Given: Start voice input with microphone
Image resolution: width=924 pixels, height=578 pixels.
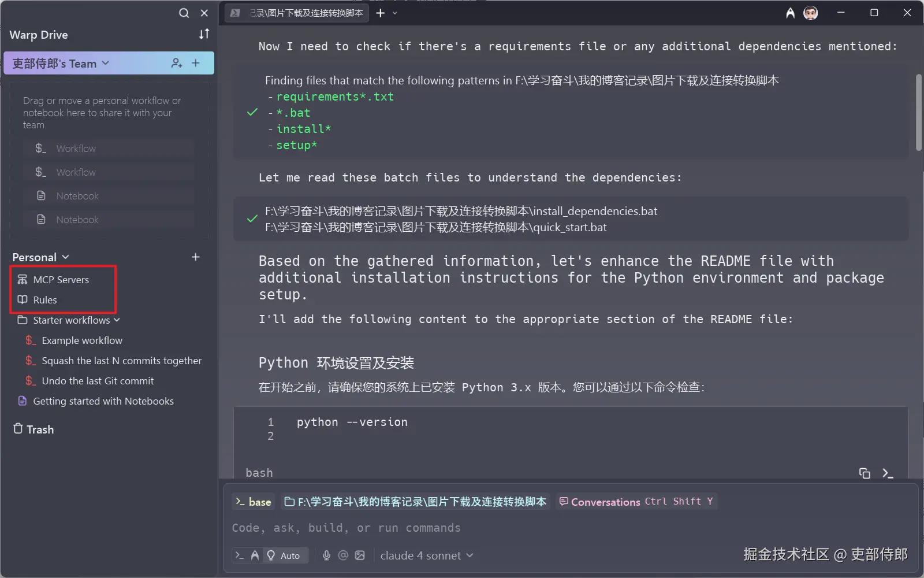Looking at the screenshot, I should pos(326,555).
